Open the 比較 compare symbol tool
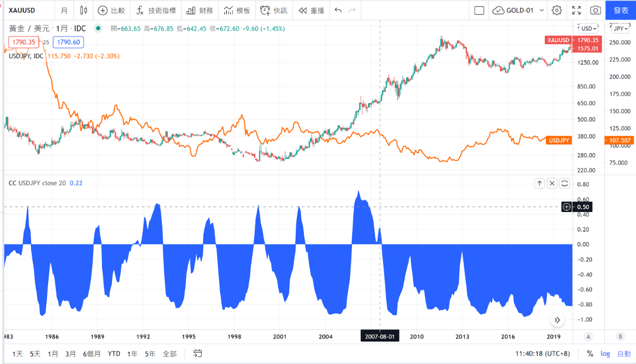This screenshot has width=636, height=364. point(111,10)
